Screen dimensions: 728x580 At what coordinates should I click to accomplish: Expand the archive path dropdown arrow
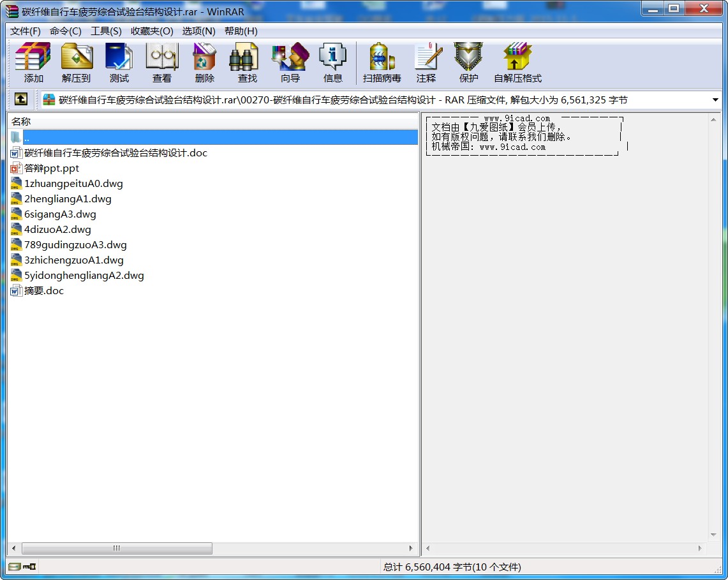[715, 100]
